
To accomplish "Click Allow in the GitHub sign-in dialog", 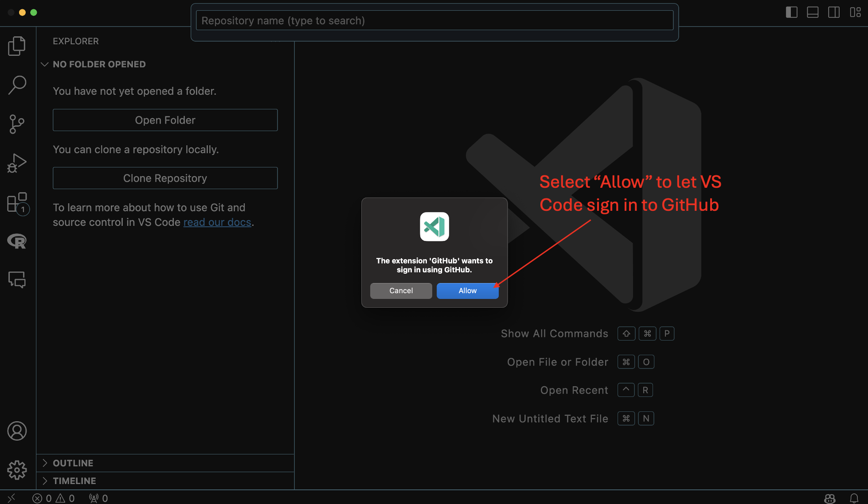I will pyautogui.click(x=468, y=291).
